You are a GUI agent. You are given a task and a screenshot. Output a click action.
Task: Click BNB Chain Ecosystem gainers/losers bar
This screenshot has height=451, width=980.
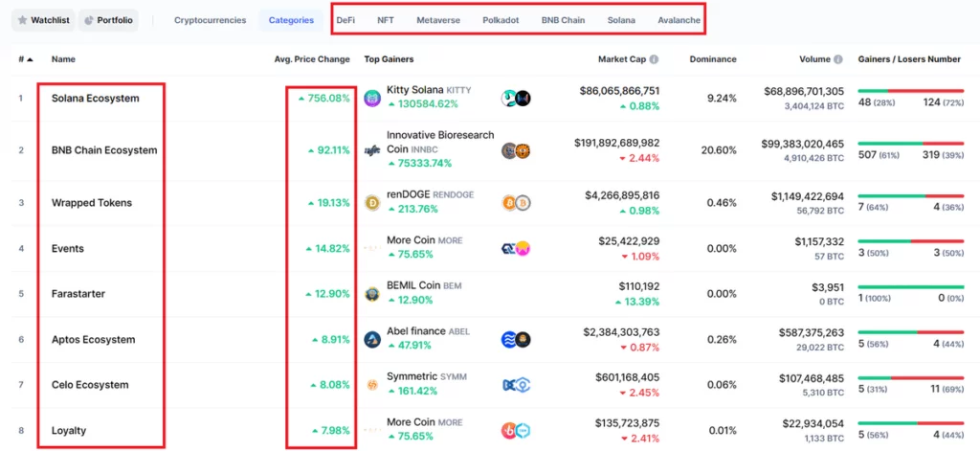click(x=910, y=144)
